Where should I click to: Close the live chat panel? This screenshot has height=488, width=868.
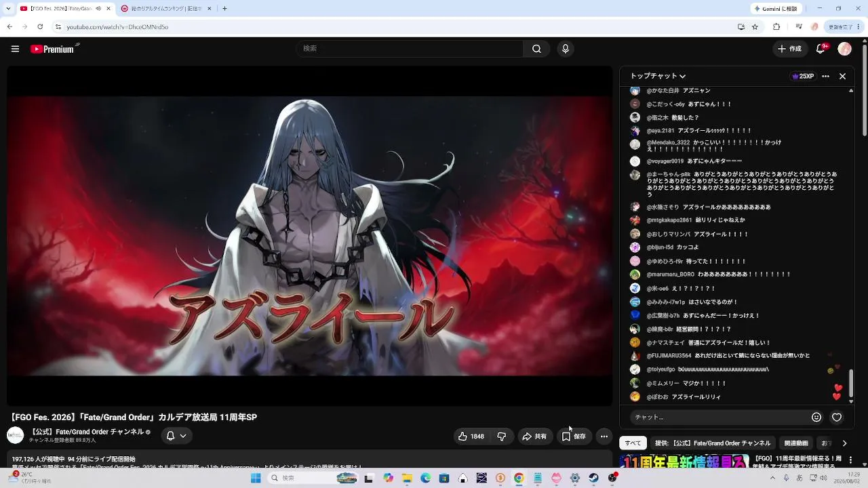(842, 77)
